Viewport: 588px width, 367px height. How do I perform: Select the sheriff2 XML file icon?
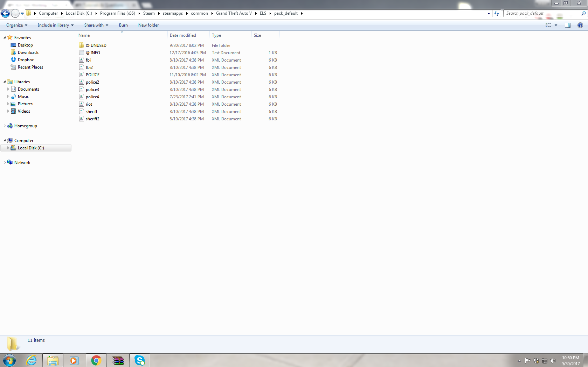[82, 119]
